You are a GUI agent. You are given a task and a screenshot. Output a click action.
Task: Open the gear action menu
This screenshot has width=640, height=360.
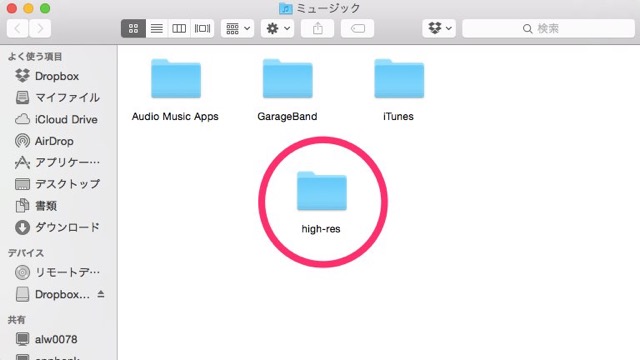278,28
